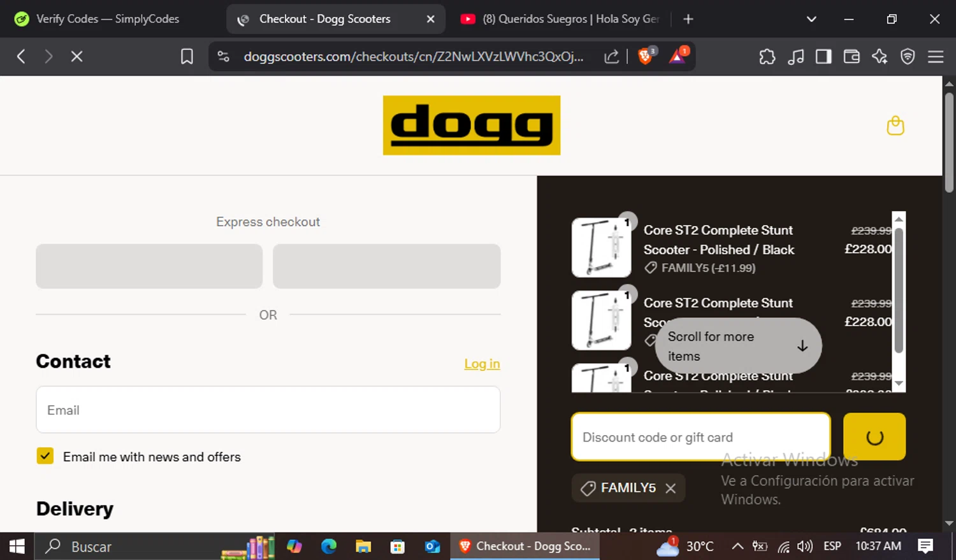The width and height of the screenshot is (956, 560).
Task: Open Microsoft Store from taskbar
Action: click(398, 546)
